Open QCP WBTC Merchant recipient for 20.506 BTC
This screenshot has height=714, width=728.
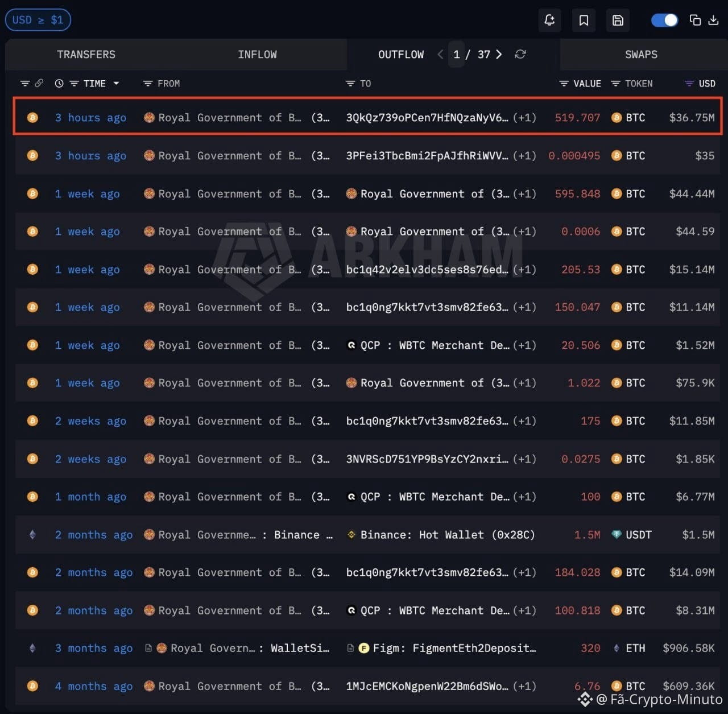point(435,345)
